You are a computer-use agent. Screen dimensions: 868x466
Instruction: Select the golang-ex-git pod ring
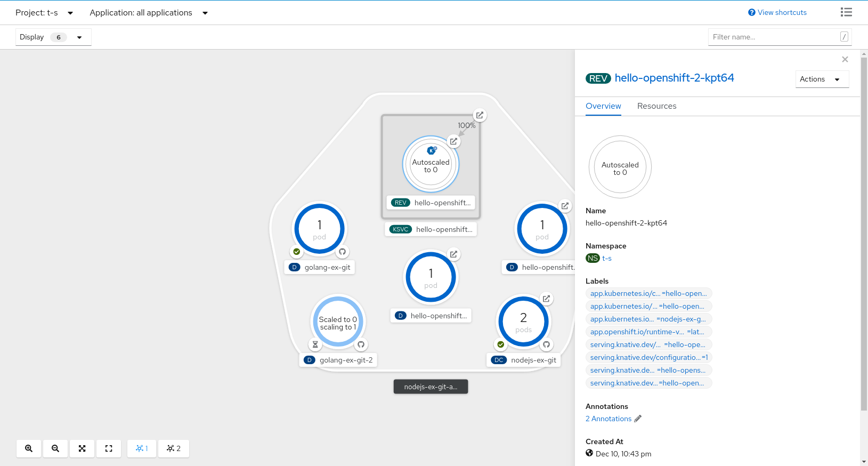click(x=320, y=229)
